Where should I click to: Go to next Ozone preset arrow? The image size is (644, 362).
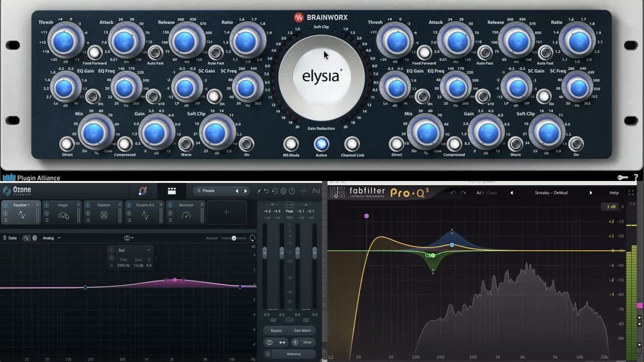coord(246,191)
